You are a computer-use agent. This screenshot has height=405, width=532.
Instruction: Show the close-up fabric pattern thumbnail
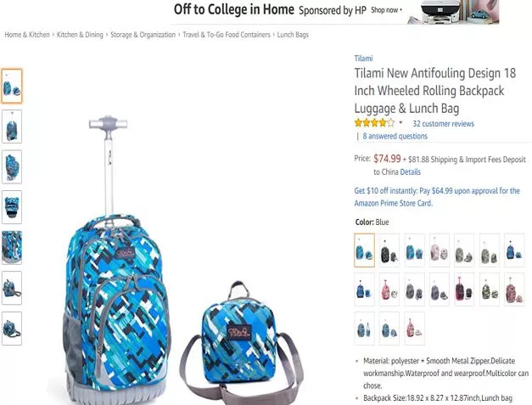point(12,247)
